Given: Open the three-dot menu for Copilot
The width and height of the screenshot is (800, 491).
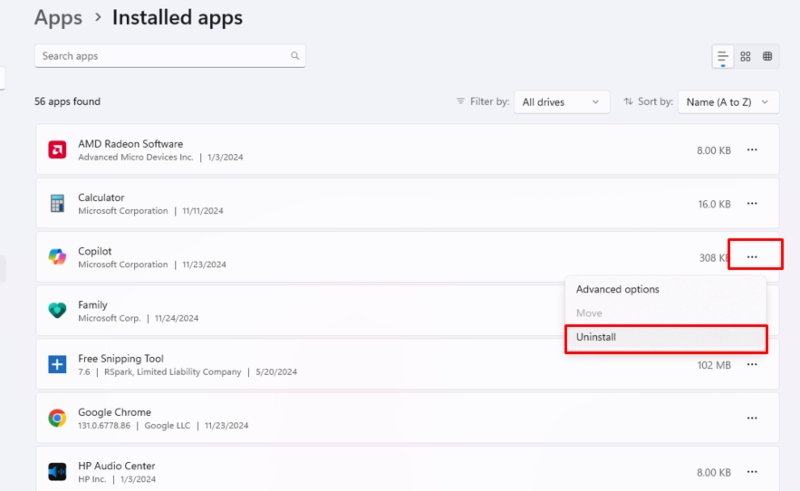Looking at the screenshot, I should click(x=752, y=257).
